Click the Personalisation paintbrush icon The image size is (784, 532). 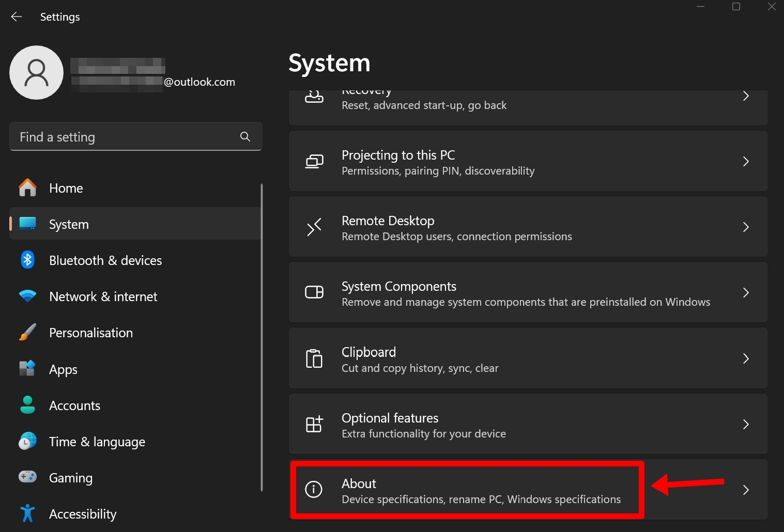coord(27,332)
